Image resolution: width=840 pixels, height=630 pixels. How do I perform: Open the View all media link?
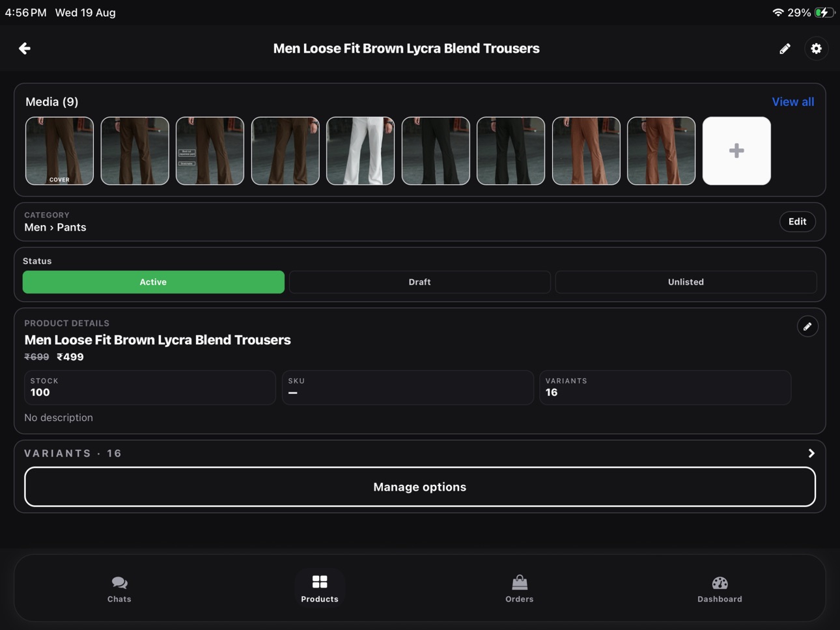[793, 102]
